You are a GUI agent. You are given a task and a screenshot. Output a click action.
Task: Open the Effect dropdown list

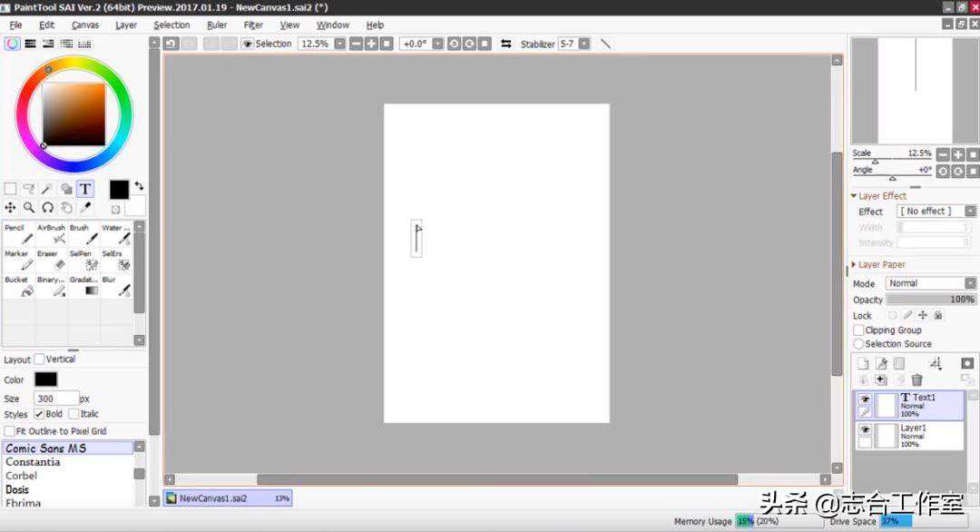(936, 211)
